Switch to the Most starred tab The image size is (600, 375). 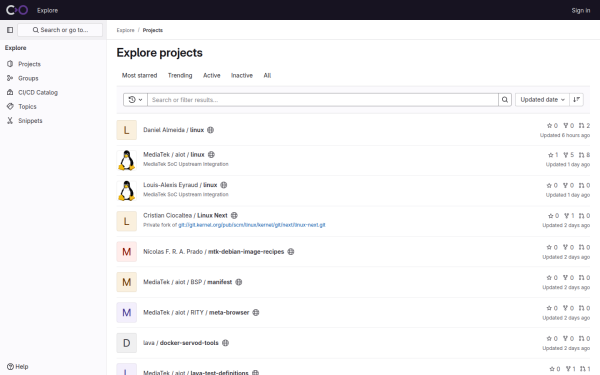(x=139, y=75)
